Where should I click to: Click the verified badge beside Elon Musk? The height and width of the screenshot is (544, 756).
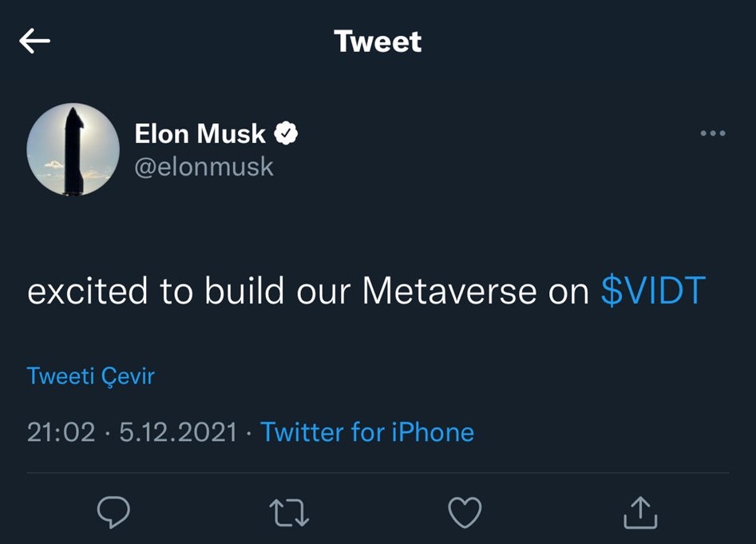pyautogui.click(x=287, y=133)
